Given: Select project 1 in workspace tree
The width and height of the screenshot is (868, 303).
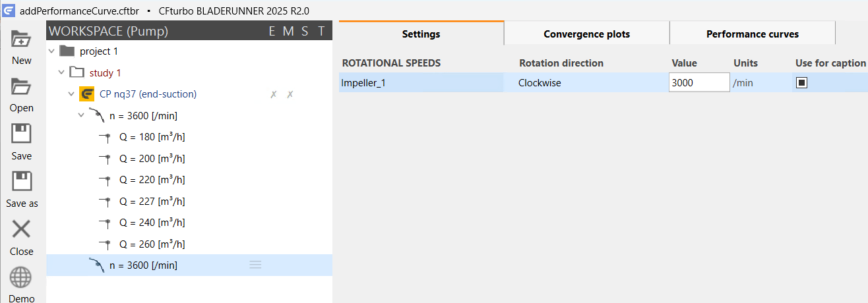Looking at the screenshot, I should (x=99, y=51).
